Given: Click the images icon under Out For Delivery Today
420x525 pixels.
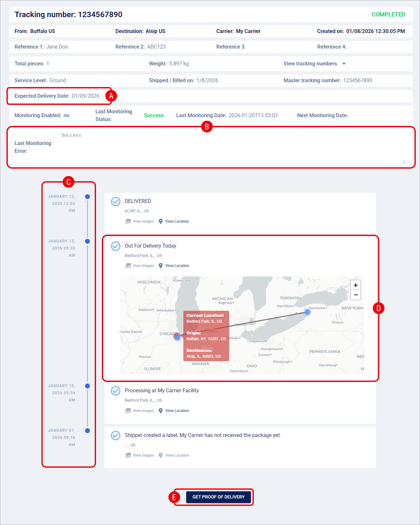Looking at the screenshot, I should [128, 266].
